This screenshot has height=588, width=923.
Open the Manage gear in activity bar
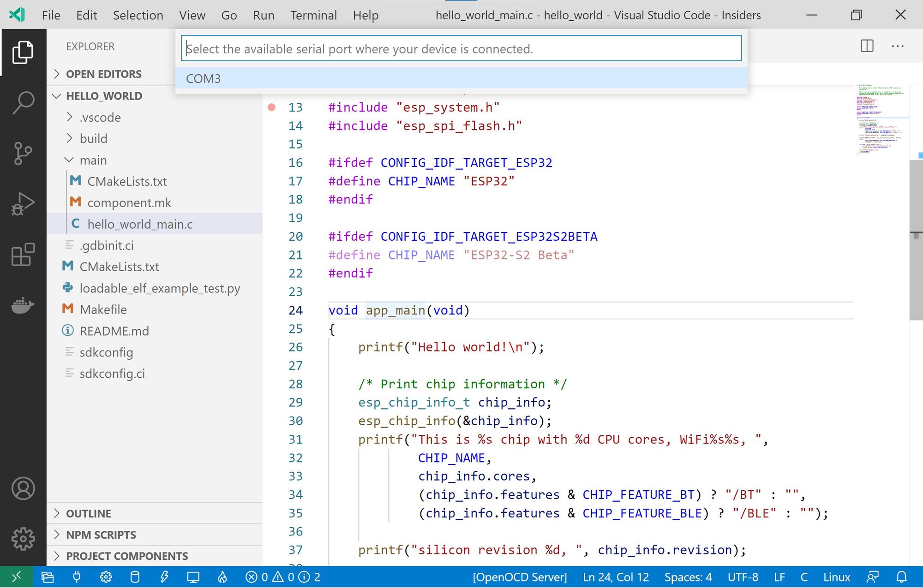[23, 539]
